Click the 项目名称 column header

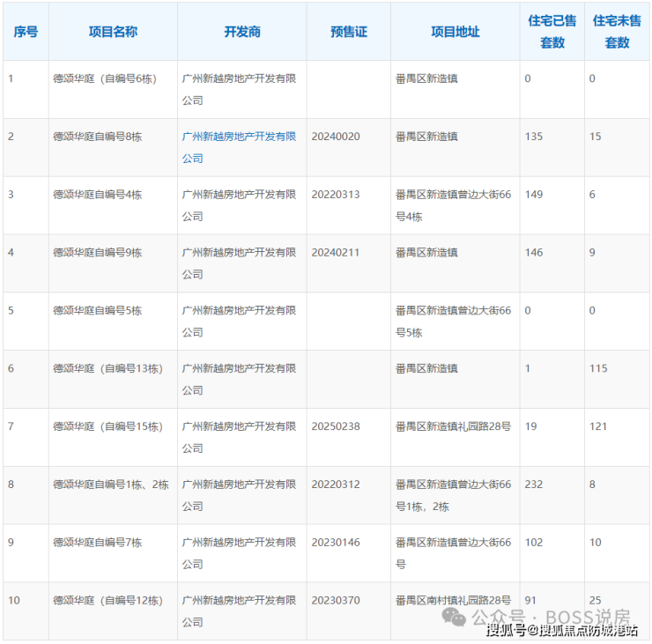click(x=113, y=32)
